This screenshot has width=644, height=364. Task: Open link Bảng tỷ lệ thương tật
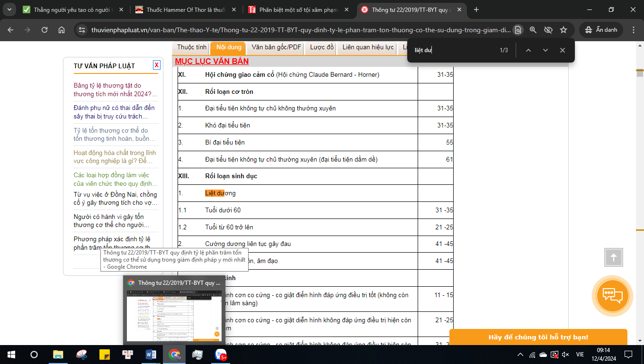(115, 90)
